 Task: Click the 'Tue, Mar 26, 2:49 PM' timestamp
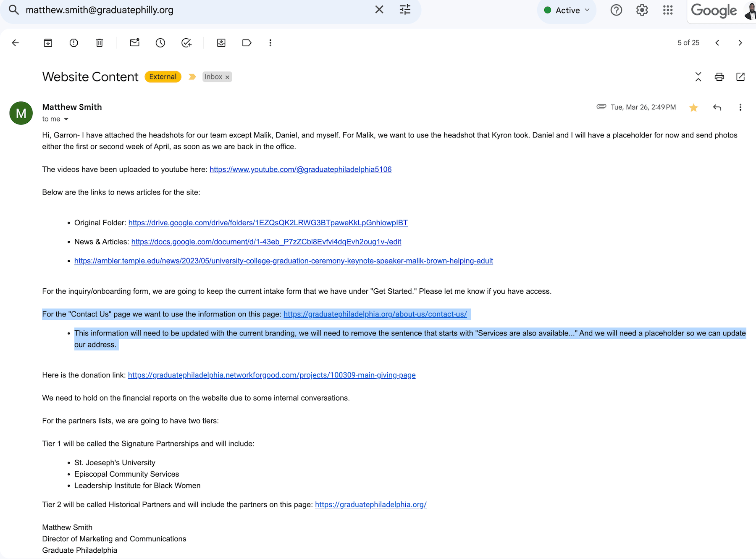[643, 107]
